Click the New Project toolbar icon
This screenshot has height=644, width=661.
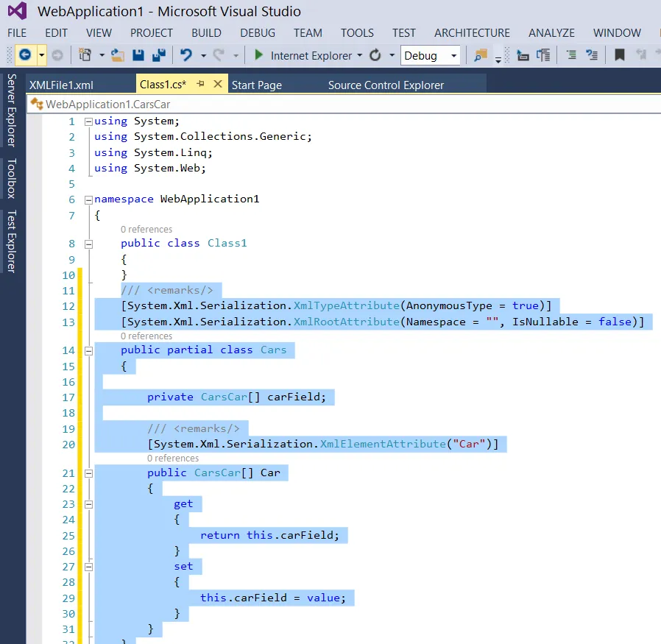coord(85,55)
